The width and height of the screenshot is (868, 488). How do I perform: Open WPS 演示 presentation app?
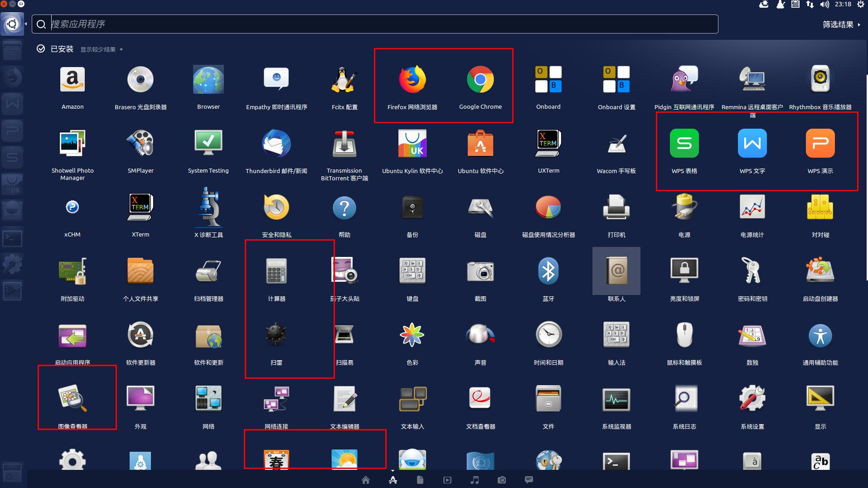click(820, 144)
